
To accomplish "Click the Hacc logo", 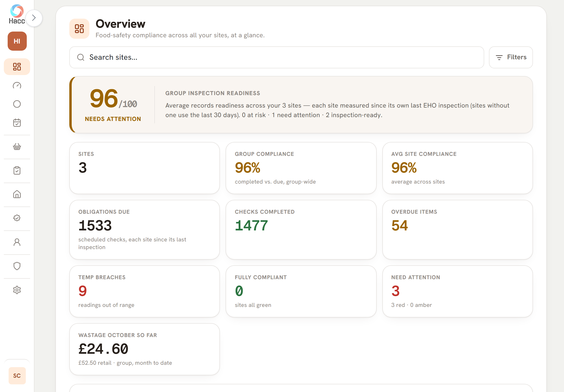I will click(17, 14).
